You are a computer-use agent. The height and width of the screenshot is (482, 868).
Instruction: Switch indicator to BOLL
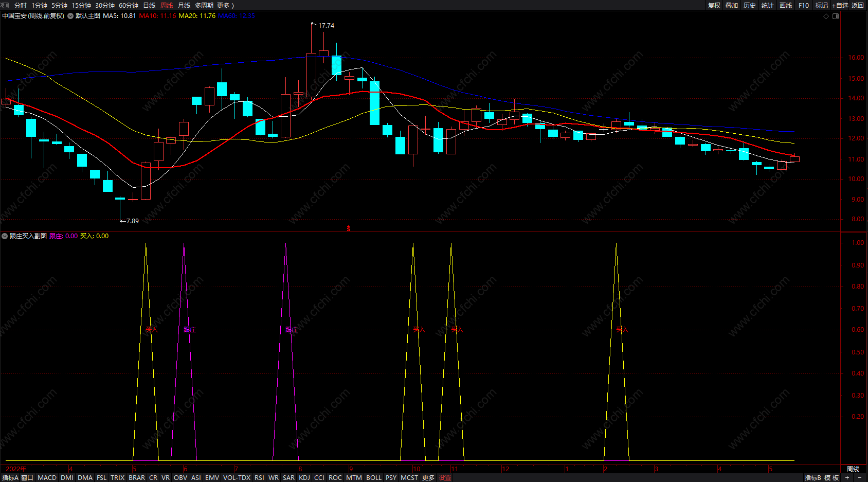pyautogui.click(x=374, y=478)
